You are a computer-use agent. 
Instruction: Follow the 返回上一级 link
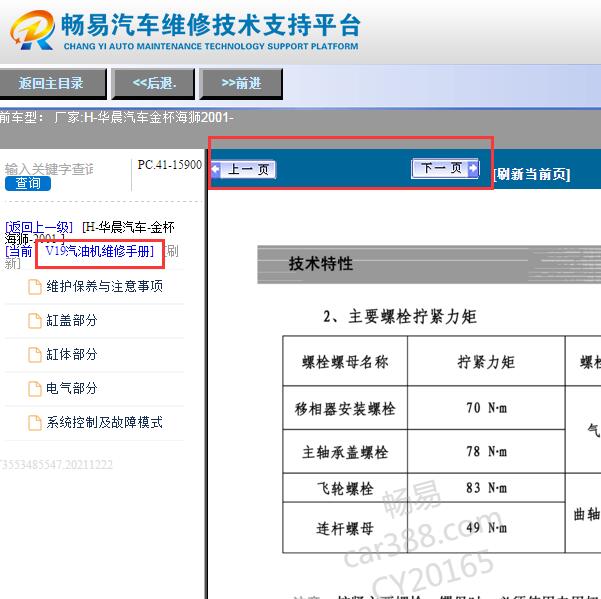click(x=39, y=227)
